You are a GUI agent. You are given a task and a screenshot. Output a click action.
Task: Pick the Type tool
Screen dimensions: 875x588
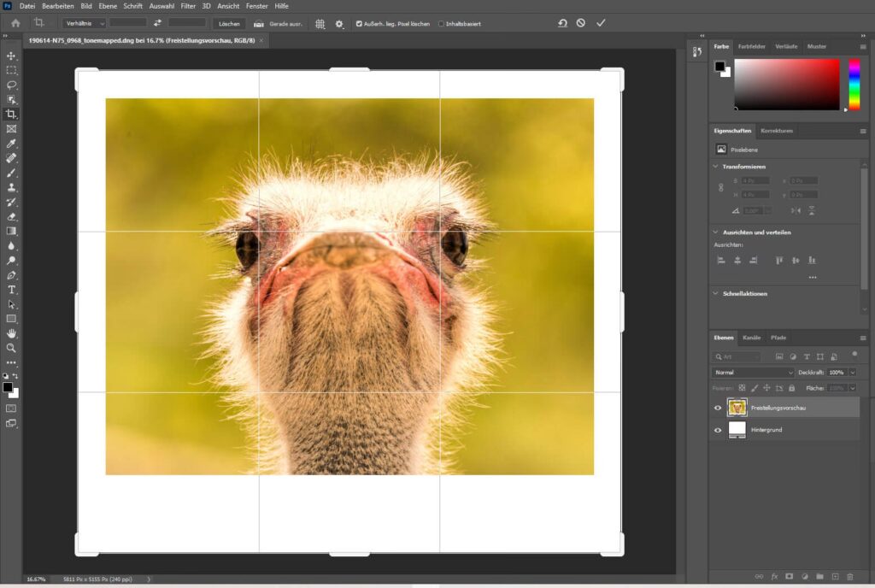[x=11, y=290]
